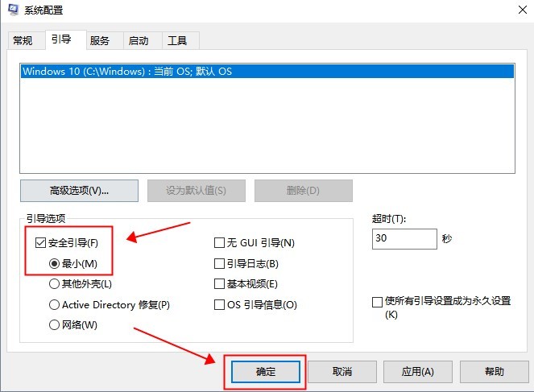534x392 pixels.
Task: Click the 超时 seconds input field
Action: (404, 239)
